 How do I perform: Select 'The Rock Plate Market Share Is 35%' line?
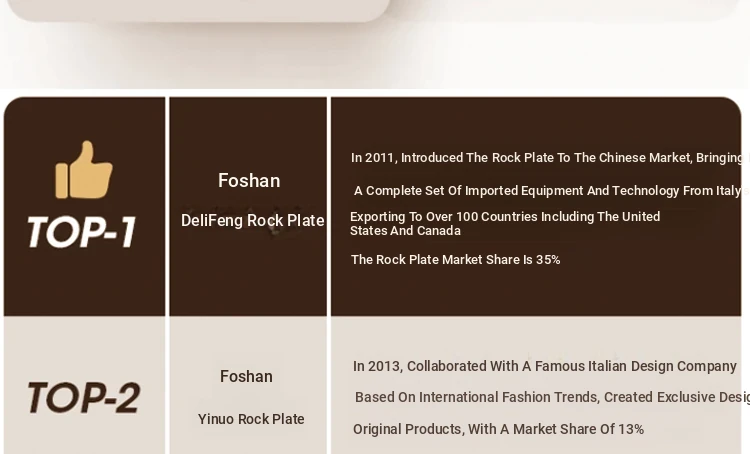pyautogui.click(x=455, y=260)
